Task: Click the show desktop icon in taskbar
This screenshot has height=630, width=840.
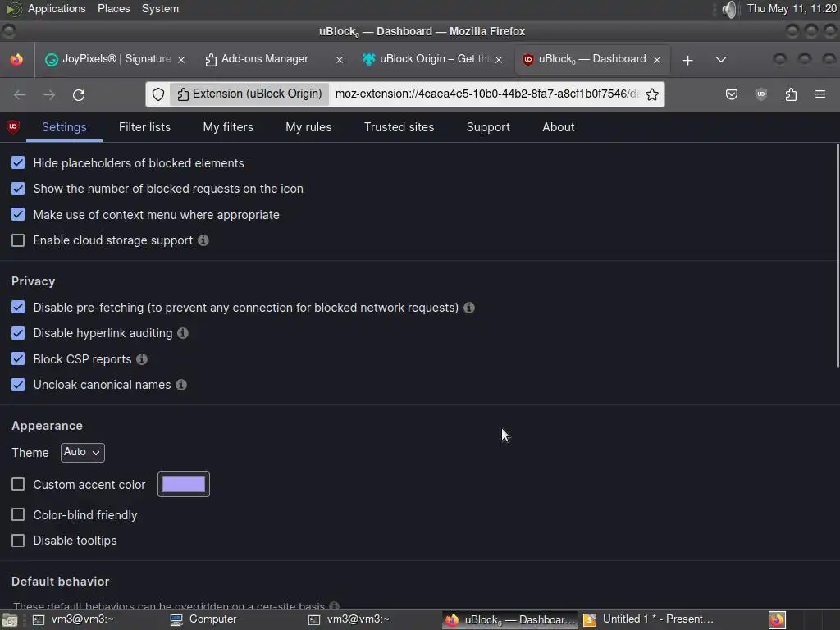Action: tap(10, 620)
